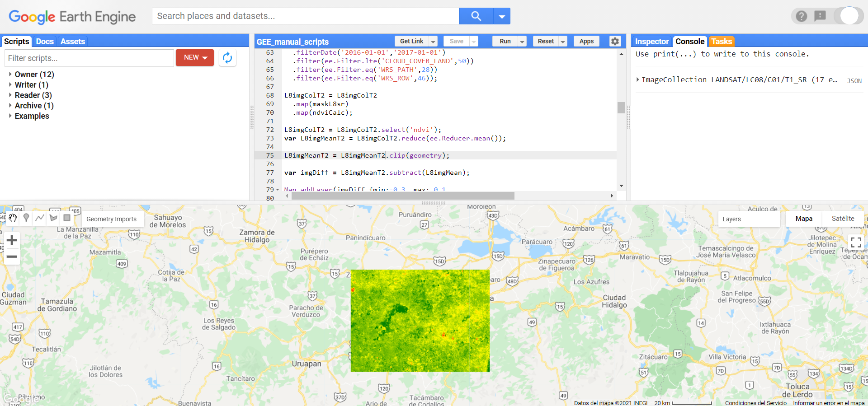Zoom in on the map
Screen dimensions: 868x406
[12, 240]
